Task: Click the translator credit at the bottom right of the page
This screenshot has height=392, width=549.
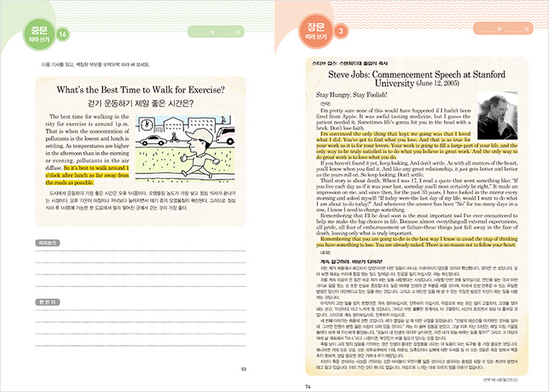Action: click(500, 379)
